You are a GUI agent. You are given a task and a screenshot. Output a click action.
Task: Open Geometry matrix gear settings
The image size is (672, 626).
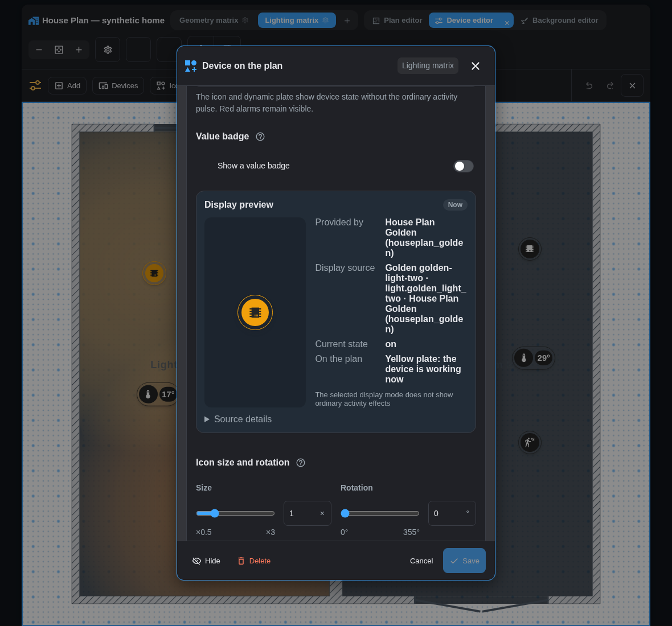click(x=245, y=20)
